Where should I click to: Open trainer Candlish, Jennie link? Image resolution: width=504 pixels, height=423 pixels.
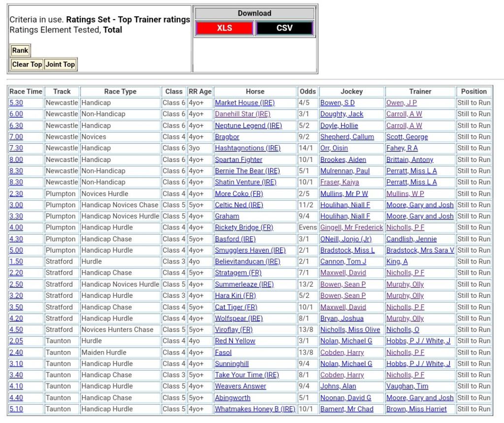411,239
